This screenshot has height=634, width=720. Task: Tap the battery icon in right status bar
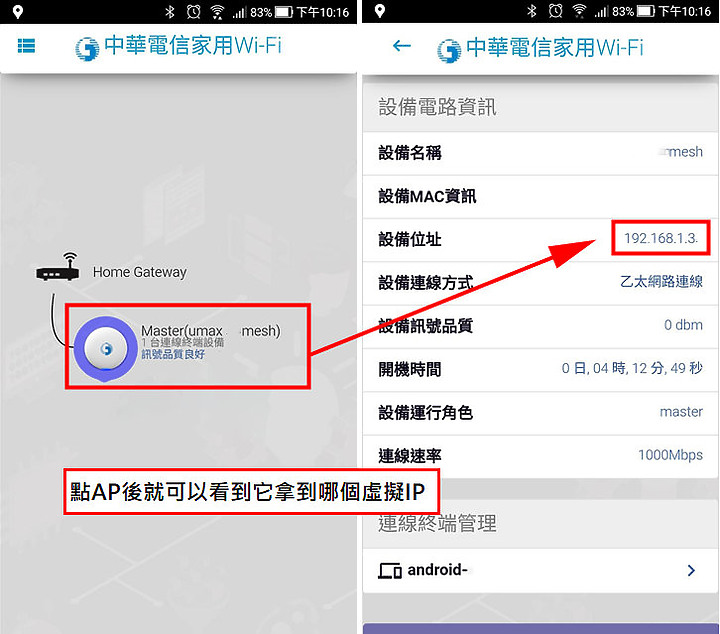click(645, 11)
